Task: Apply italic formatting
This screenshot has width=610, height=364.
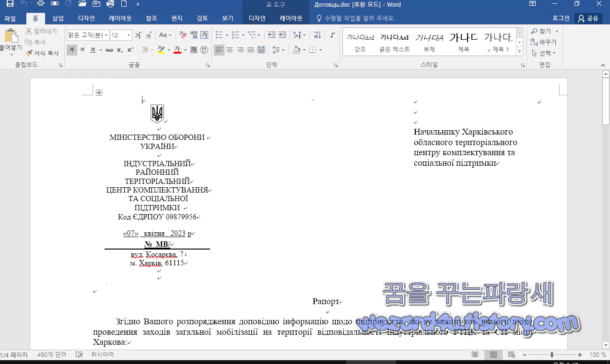Action: 82,49
